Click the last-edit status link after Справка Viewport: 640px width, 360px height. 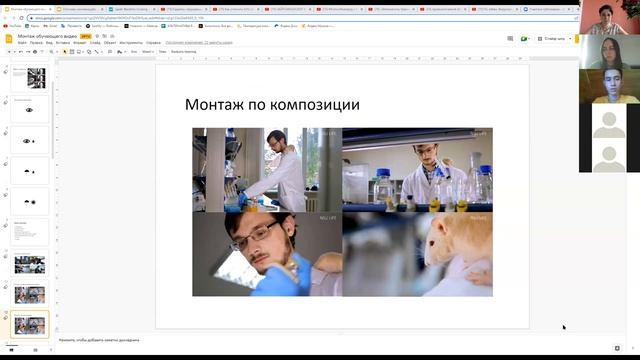199,42
